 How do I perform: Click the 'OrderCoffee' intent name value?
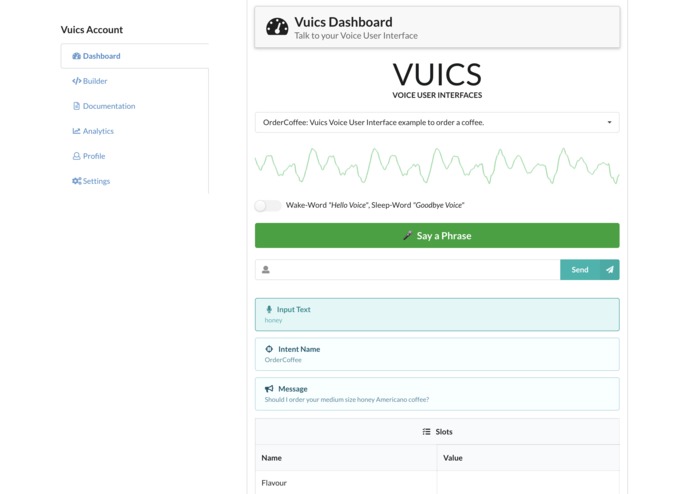[283, 360]
